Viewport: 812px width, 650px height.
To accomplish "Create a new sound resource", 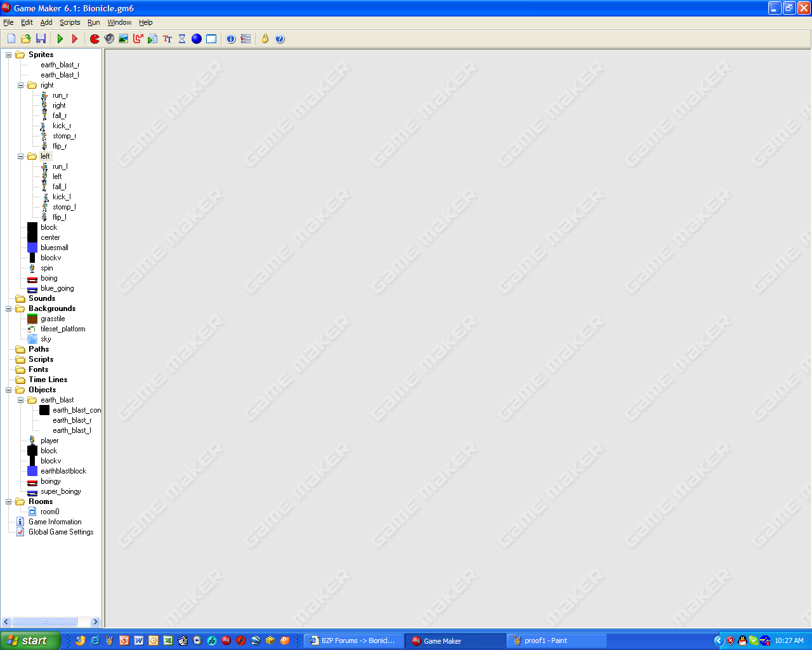I will (108, 39).
